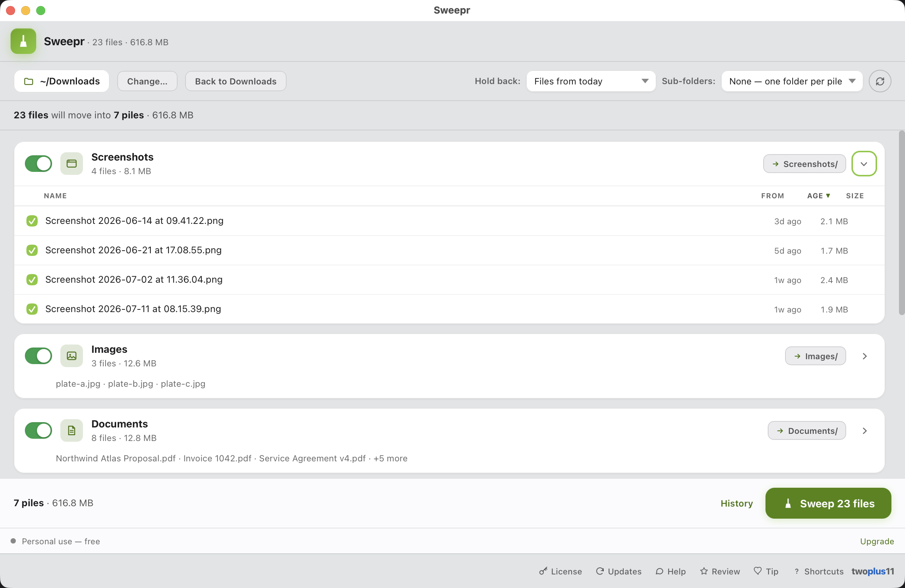Collapse the Screenshots pile
The height and width of the screenshot is (588, 905).
pyautogui.click(x=864, y=164)
